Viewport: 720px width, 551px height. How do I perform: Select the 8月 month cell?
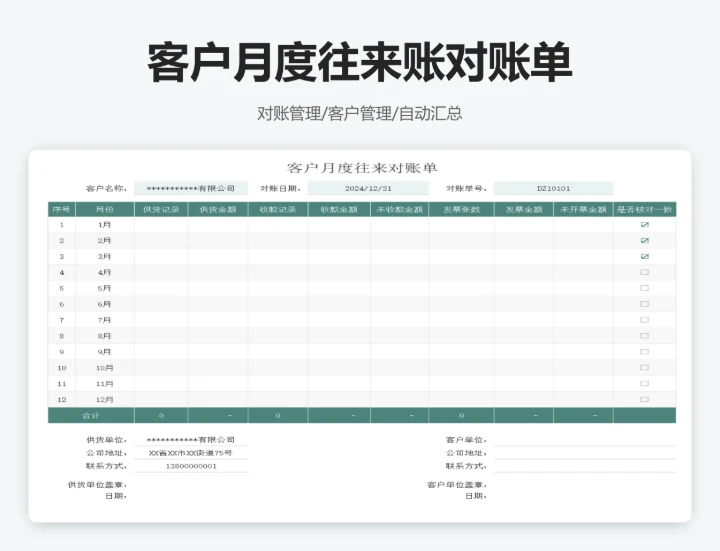[x=105, y=336]
